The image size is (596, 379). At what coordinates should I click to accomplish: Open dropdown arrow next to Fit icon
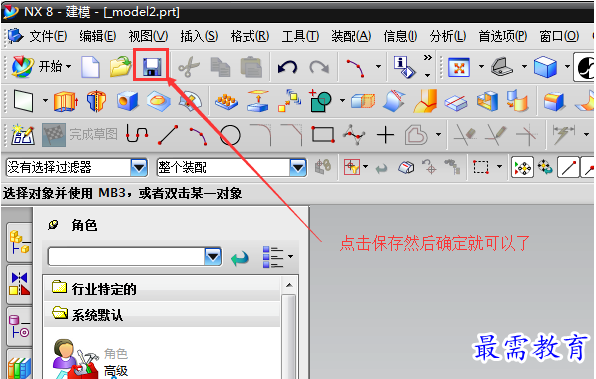point(481,67)
